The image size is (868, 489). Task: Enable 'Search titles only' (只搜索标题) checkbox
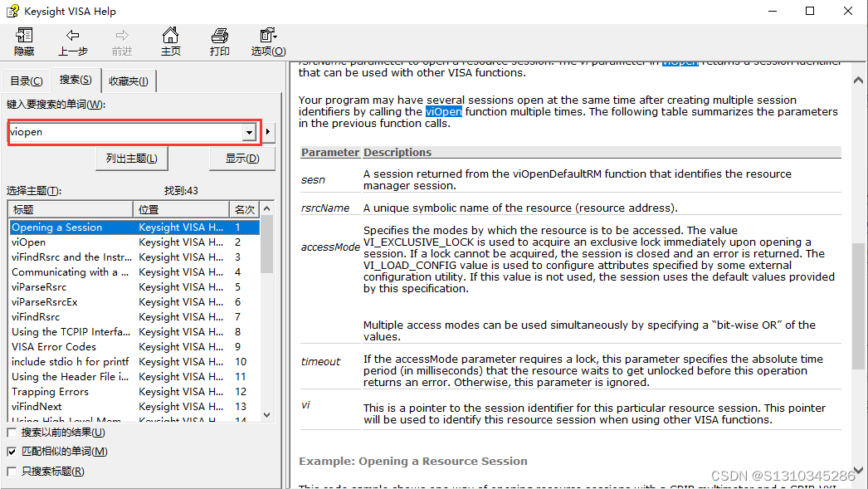pyautogui.click(x=12, y=472)
